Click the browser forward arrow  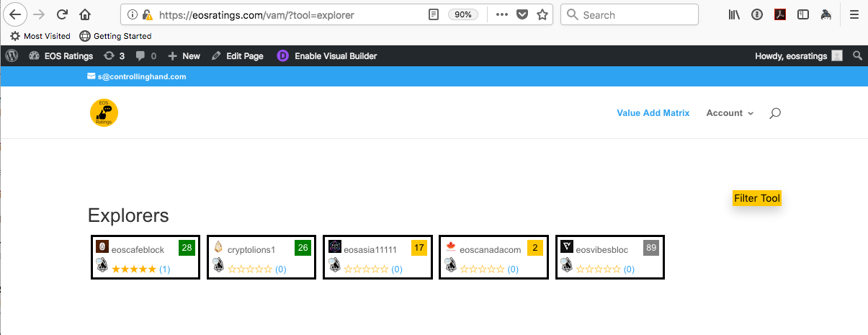(40, 14)
